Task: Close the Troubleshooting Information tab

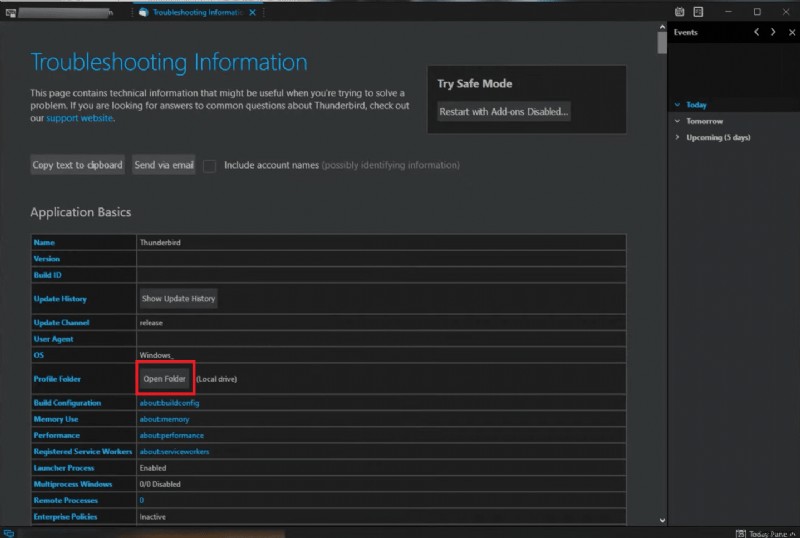Action: (253, 12)
